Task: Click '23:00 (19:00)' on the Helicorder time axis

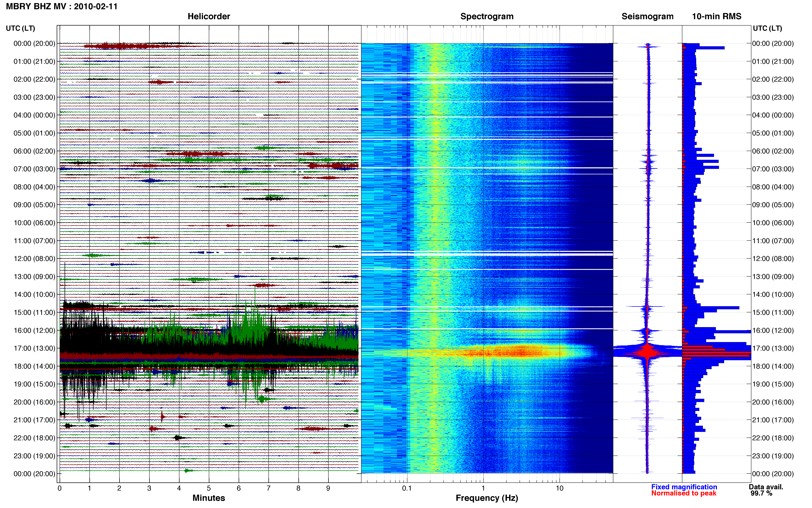Action: click(34, 456)
